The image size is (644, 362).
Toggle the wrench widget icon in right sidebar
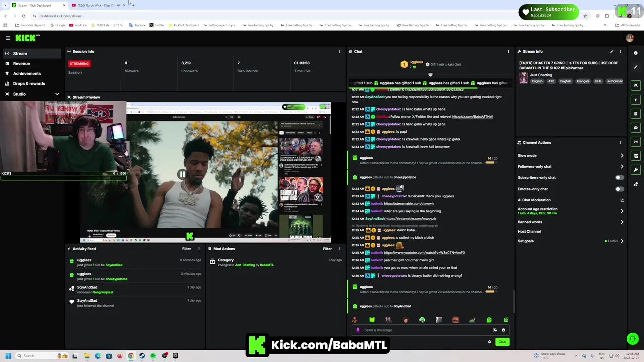click(x=636, y=170)
